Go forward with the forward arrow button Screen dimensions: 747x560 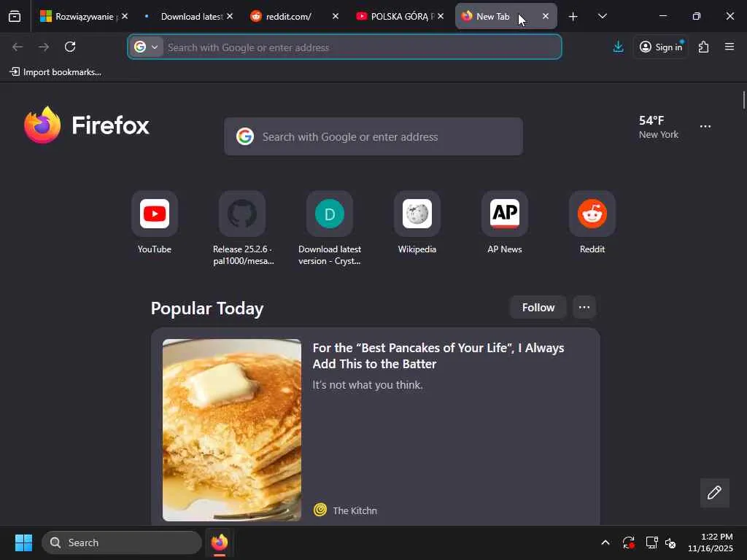coord(44,47)
